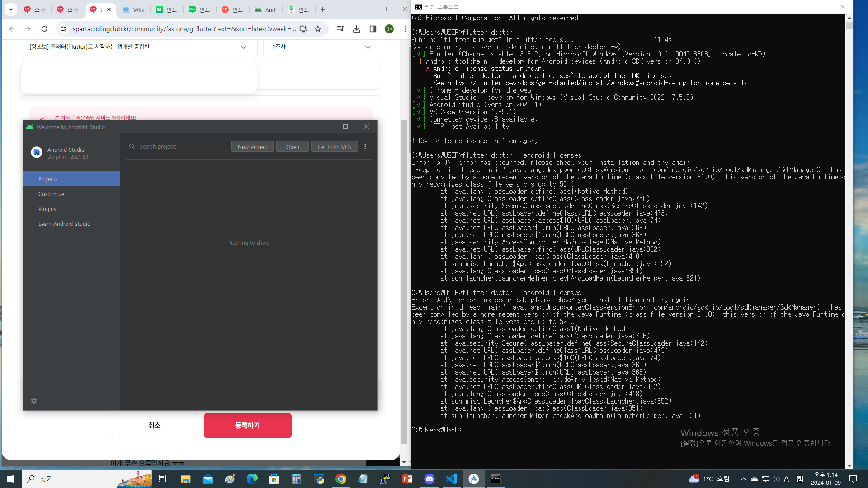Click the Open button in Android Studio
The height and width of the screenshot is (488, 868).
(x=292, y=147)
